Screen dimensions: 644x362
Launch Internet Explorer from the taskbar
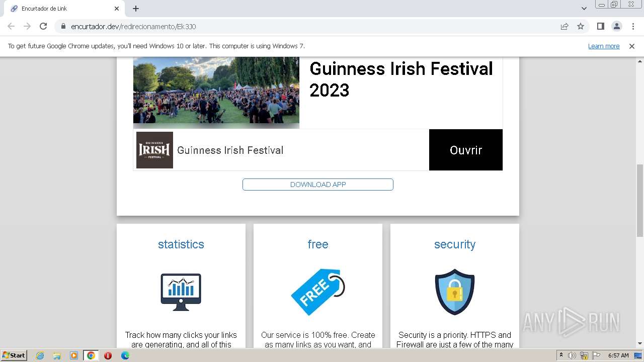coord(40,355)
